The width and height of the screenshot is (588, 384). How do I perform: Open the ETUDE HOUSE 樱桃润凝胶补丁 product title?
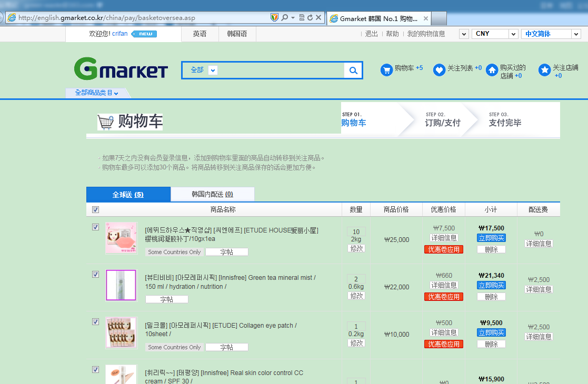(x=232, y=235)
